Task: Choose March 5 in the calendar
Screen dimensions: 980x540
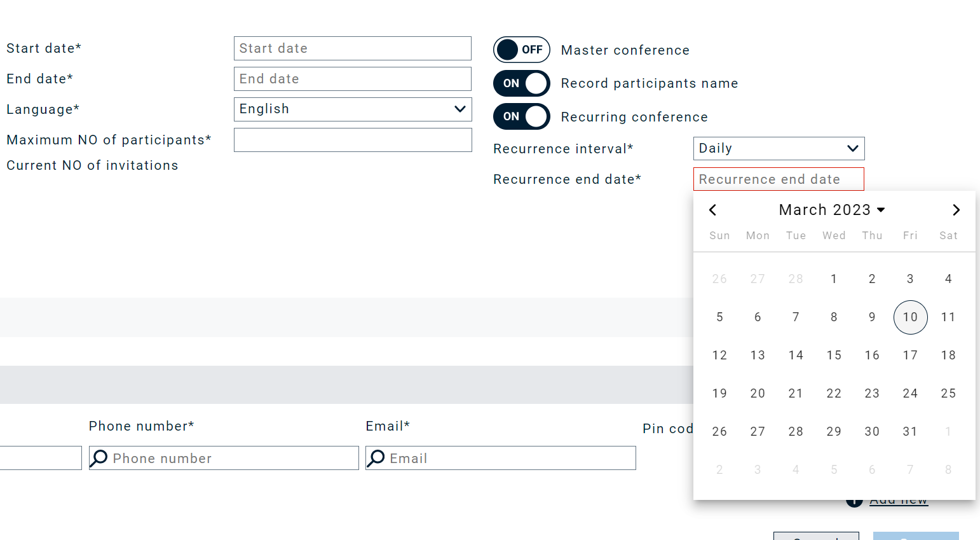Action: pos(719,317)
